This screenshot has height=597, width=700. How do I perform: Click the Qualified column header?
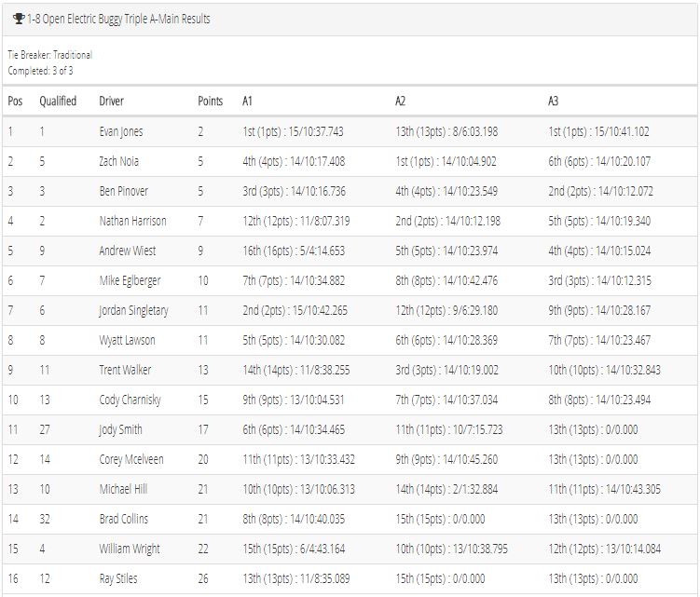pos(58,101)
